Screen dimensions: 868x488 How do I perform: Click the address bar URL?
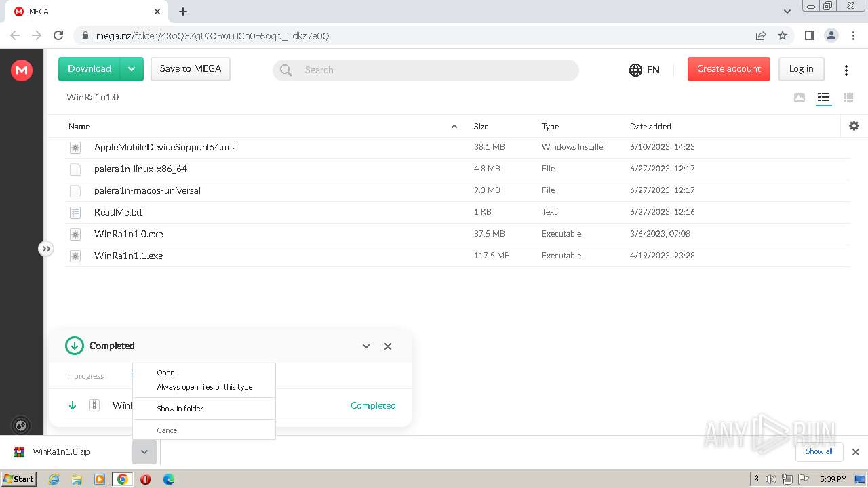pos(212,36)
